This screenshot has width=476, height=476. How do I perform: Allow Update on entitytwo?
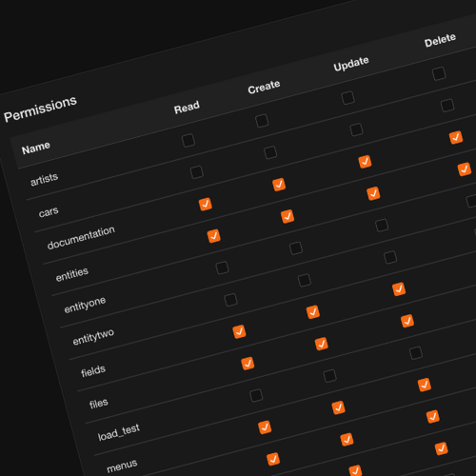click(x=390, y=257)
